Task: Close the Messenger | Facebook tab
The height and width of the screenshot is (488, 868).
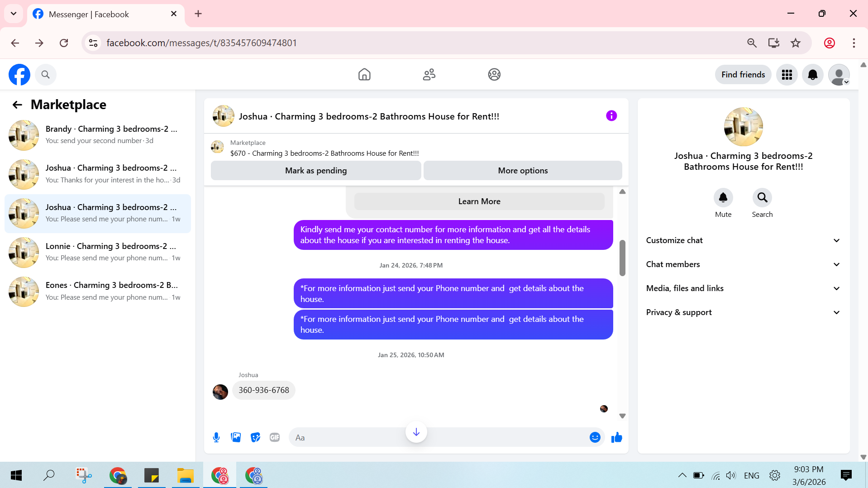Action: [x=174, y=14]
